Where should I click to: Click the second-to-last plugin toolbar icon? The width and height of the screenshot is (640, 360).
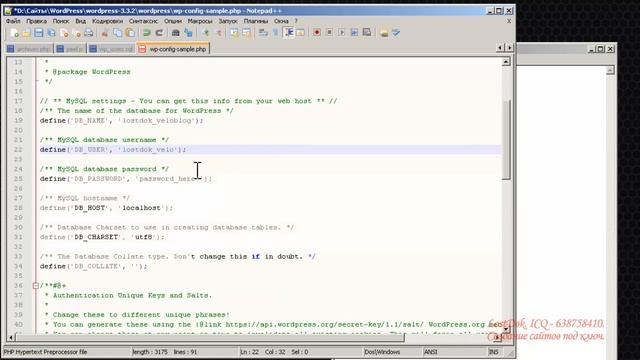tap(384, 33)
